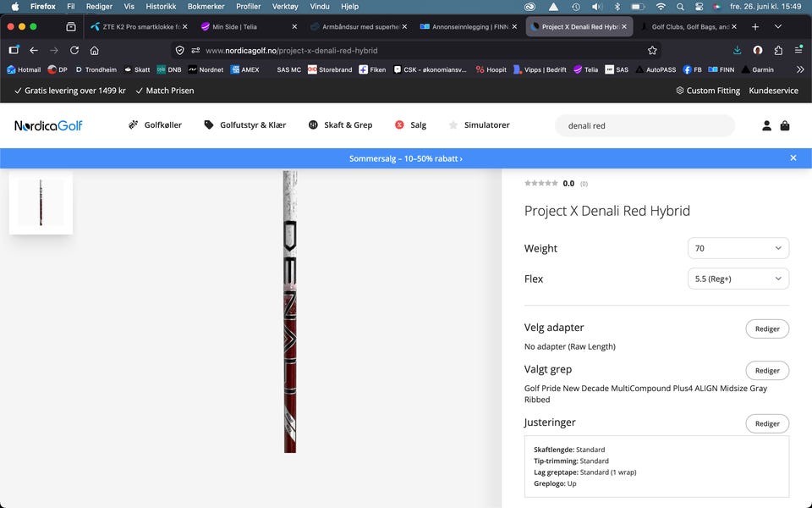This screenshot has height=508, width=812.
Task: List all open tabs with the chevron
Action: [x=778, y=26]
